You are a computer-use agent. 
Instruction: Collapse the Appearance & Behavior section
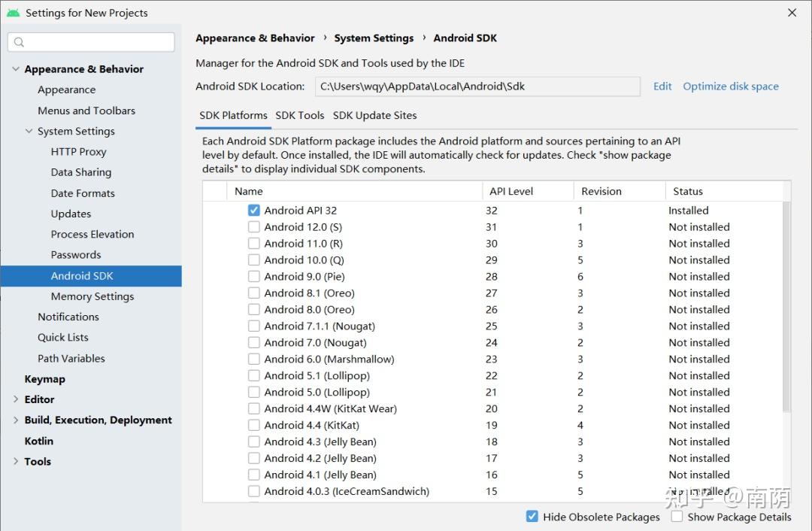[16, 69]
